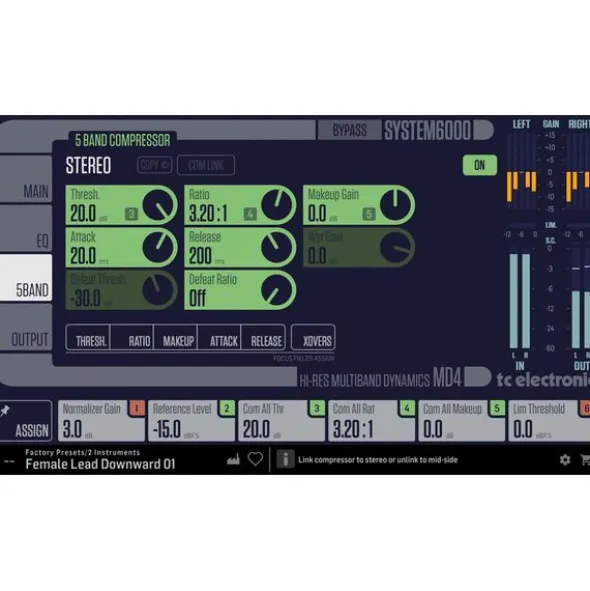Click the Factory Presets/2 Instruments path

click(x=83, y=452)
